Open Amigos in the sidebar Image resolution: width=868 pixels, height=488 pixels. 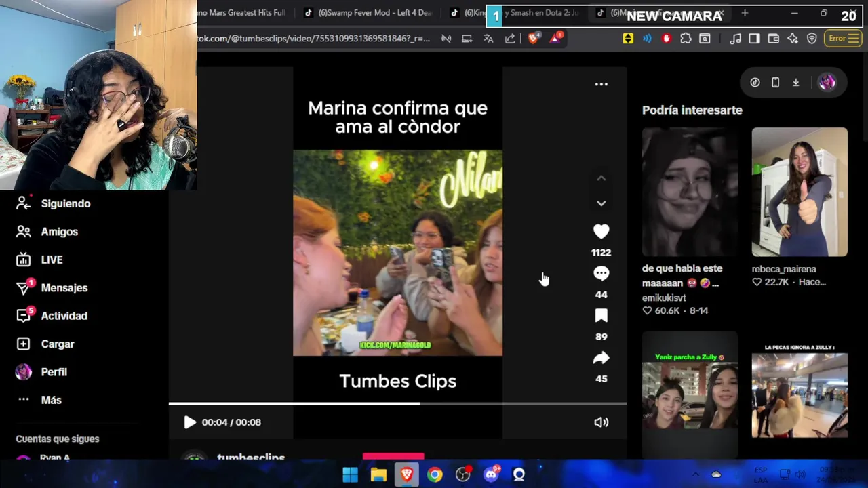(59, 232)
